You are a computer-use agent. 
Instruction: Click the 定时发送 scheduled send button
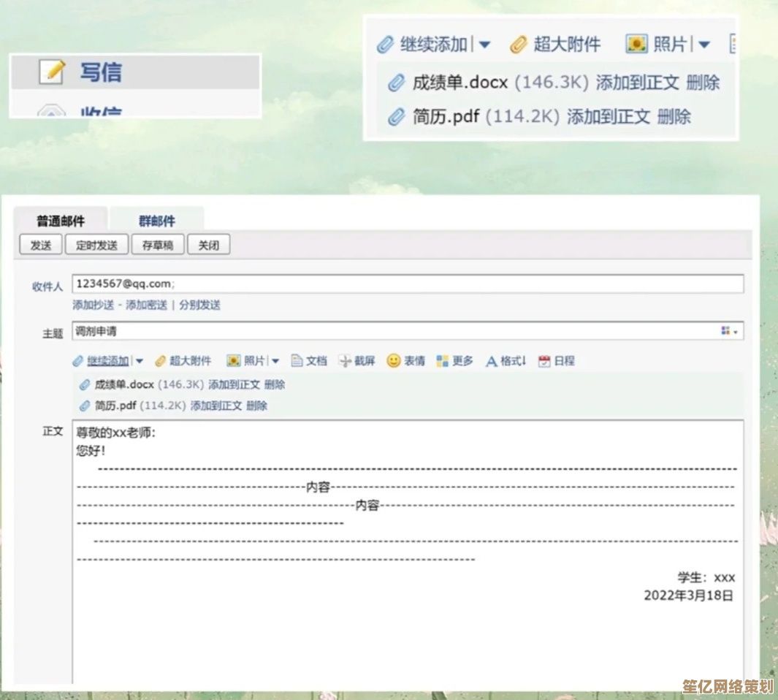(96, 245)
